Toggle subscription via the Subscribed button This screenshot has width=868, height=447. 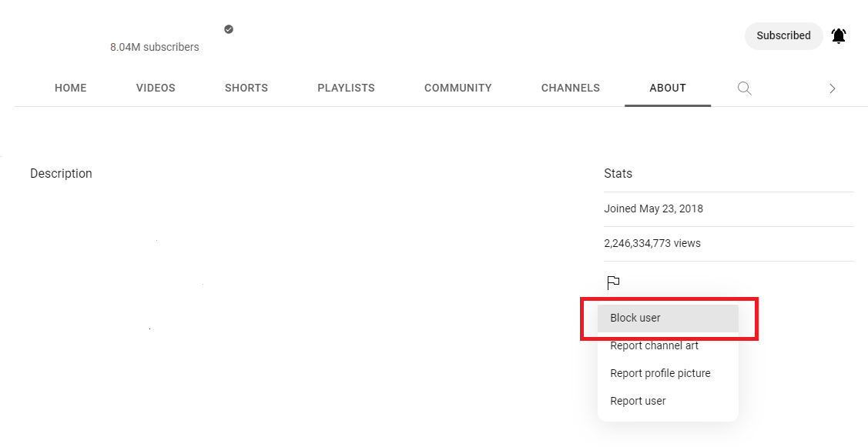[783, 35]
